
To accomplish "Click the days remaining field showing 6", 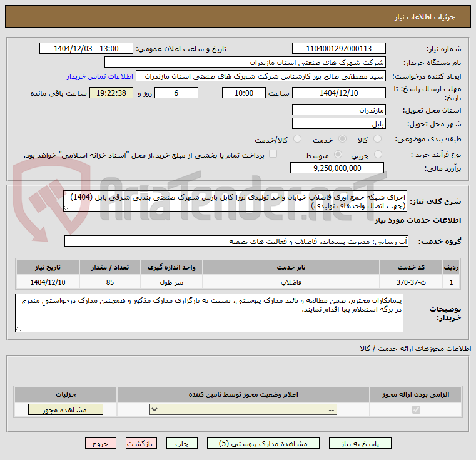I will click(x=176, y=93).
